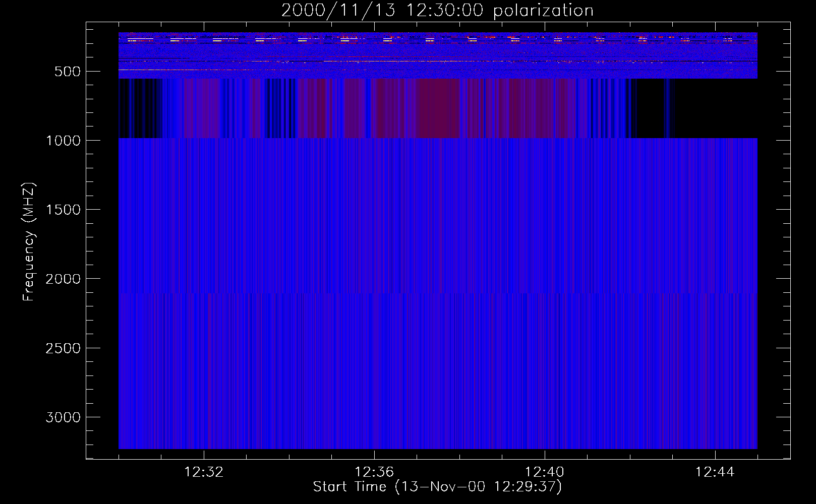Select the 500 frequency tick label
The height and width of the screenshot is (504, 816).
68,72
